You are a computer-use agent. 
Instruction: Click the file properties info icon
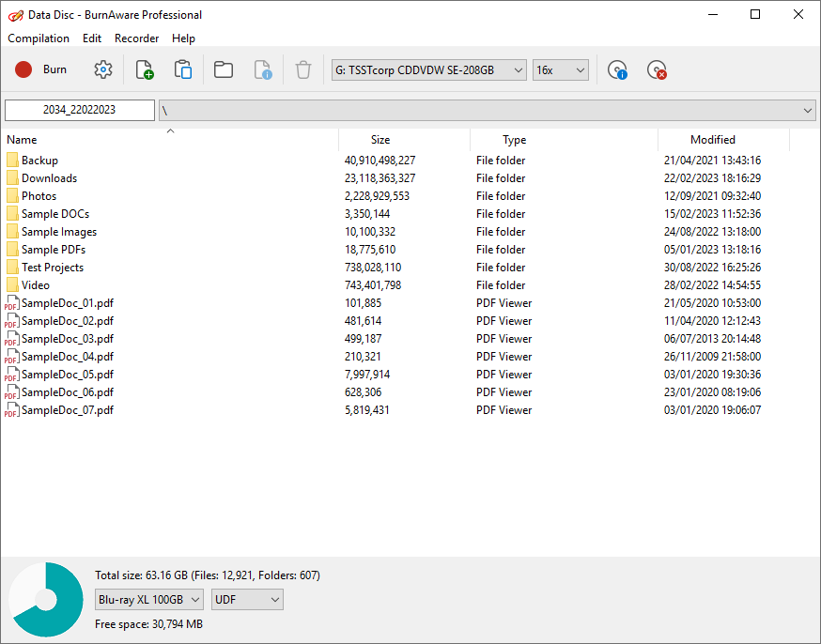(263, 69)
